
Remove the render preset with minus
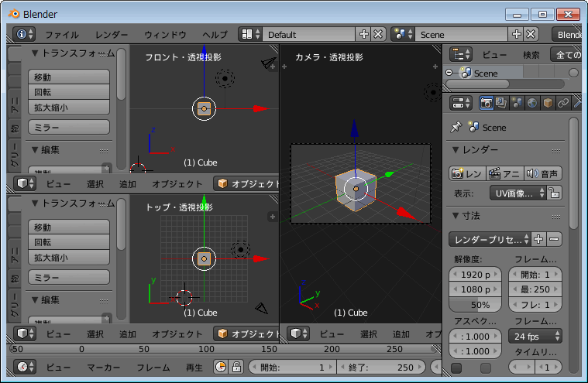click(554, 239)
